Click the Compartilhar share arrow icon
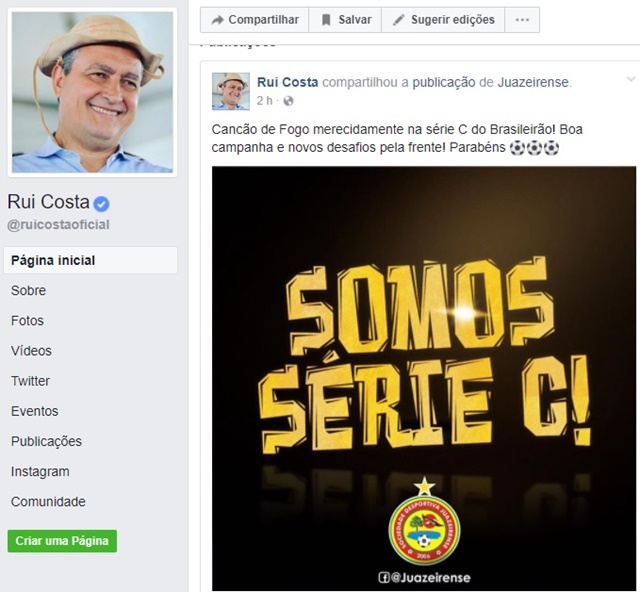 pyautogui.click(x=218, y=20)
